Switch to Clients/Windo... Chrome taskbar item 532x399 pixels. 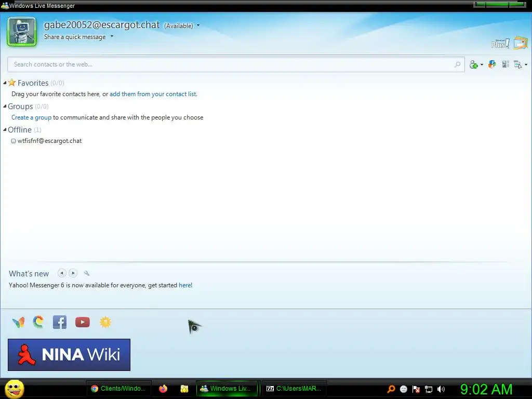[118, 389]
